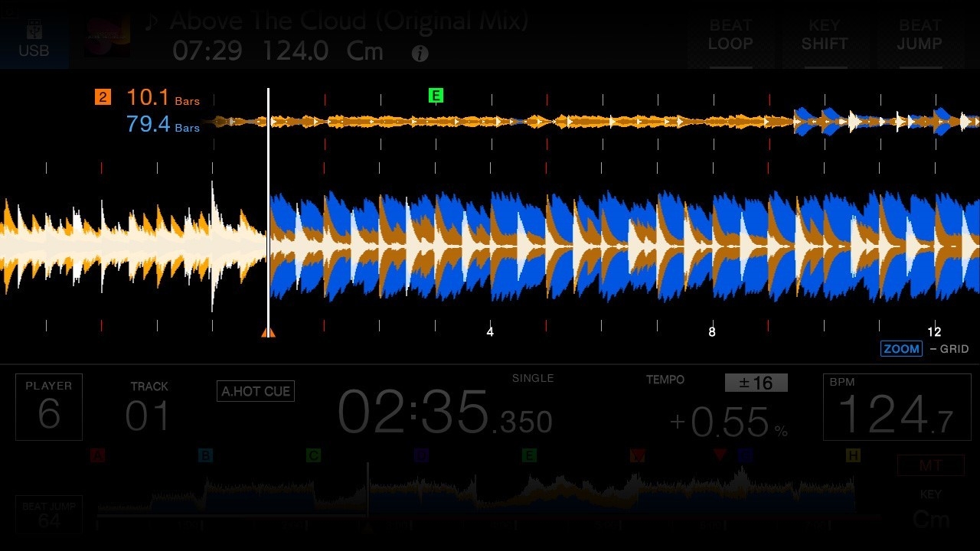Viewport: 980px width, 551px height.
Task: Jump to the yellow hot cue H marker
Action: coord(853,455)
